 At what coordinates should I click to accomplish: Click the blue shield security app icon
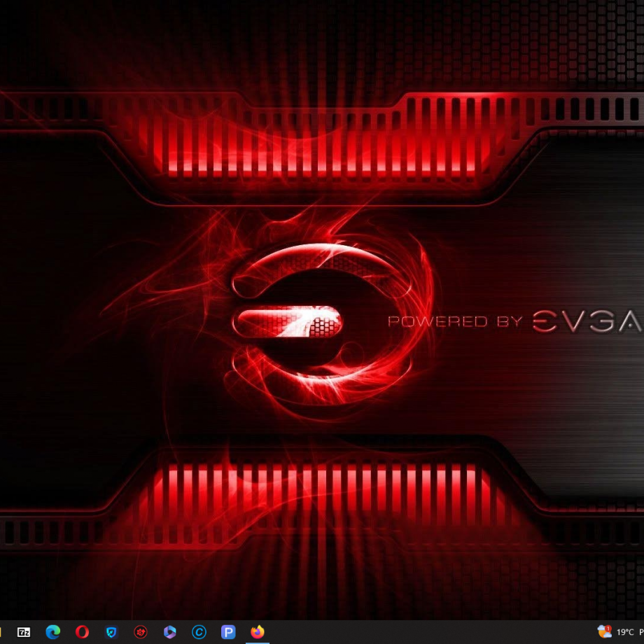tap(111, 632)
